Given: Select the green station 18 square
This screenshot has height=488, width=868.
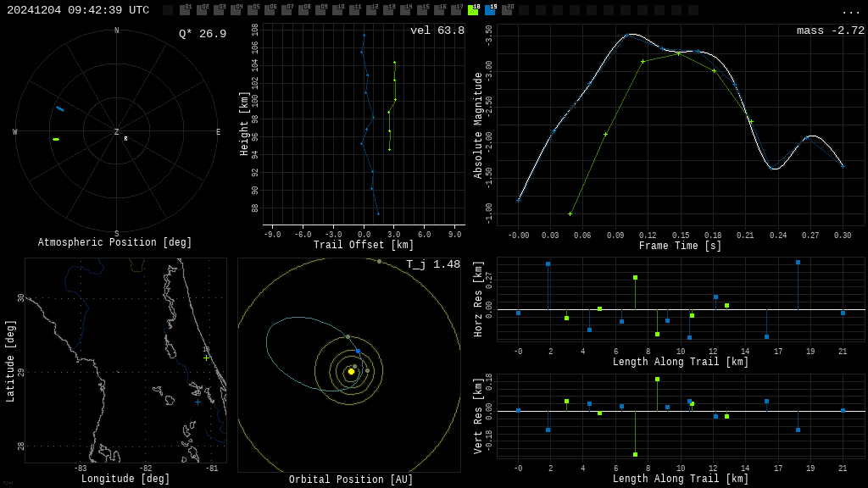Looking at the screenshot, I should [473, 10].
